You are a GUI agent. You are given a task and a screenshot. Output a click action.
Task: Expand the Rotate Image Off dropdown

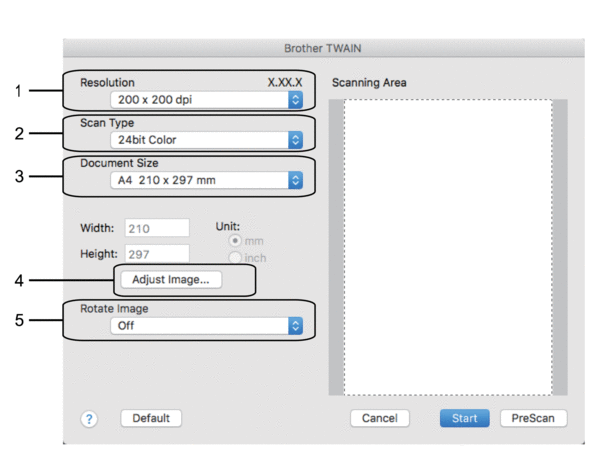[206, 325]
